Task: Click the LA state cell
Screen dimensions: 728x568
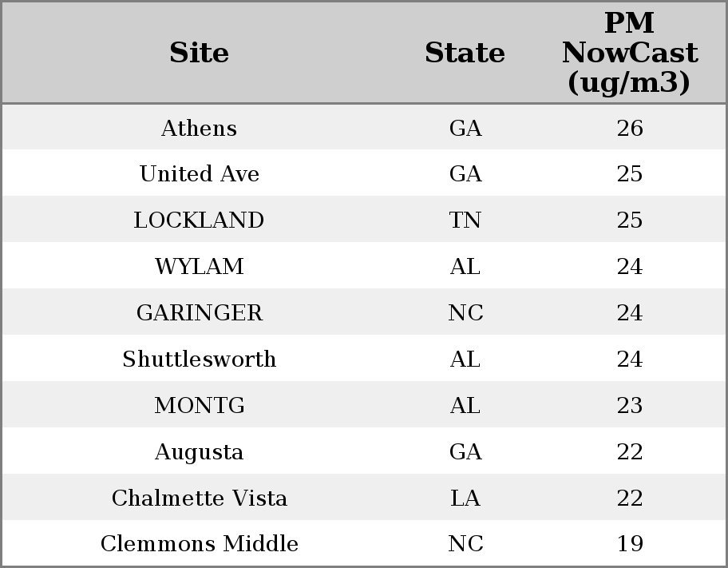Action: pyautogui.click(x=465, y=498)
